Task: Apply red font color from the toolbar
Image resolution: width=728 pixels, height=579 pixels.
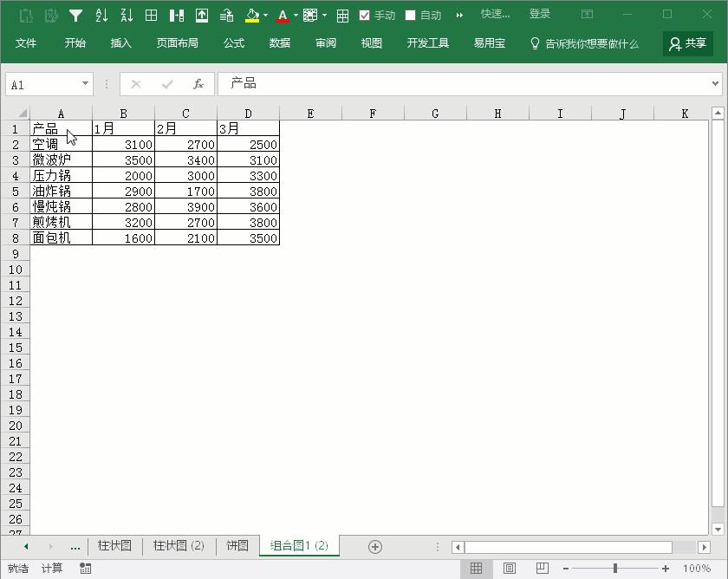Action: click(x=283, y=14)
